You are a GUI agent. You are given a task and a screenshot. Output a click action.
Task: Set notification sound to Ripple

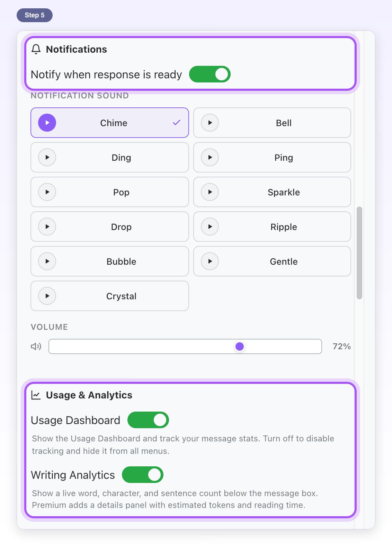[272, 227]
